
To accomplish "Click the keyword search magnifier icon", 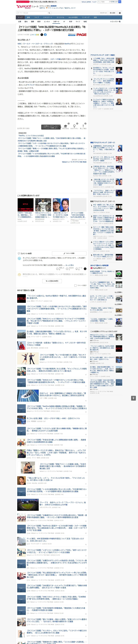I will 49,13.
